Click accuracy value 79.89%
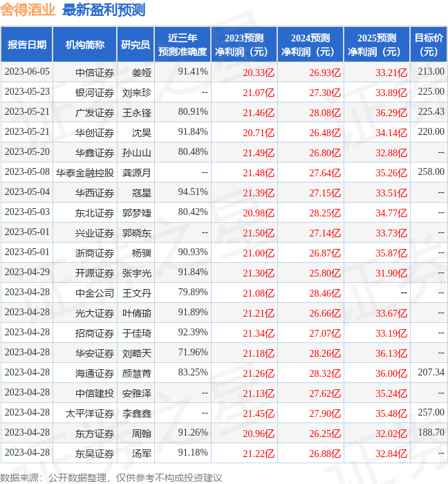Screen dimensions: 448x484 pyautogui.click(x=193, y=292)
